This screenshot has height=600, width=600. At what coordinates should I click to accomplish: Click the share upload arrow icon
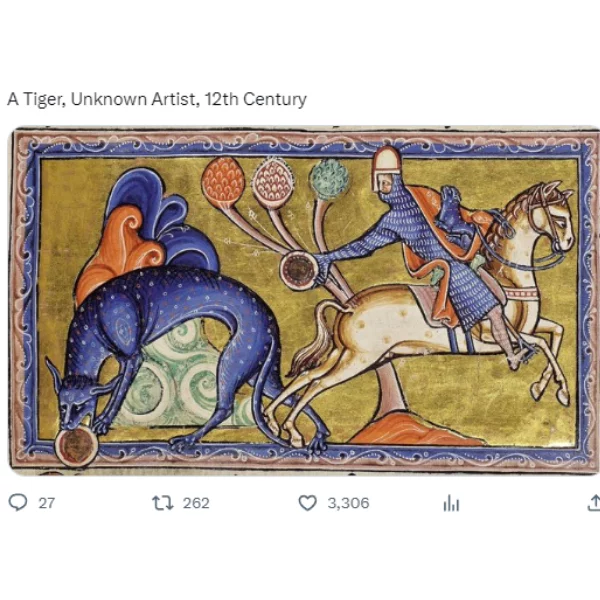click(593, 503)
